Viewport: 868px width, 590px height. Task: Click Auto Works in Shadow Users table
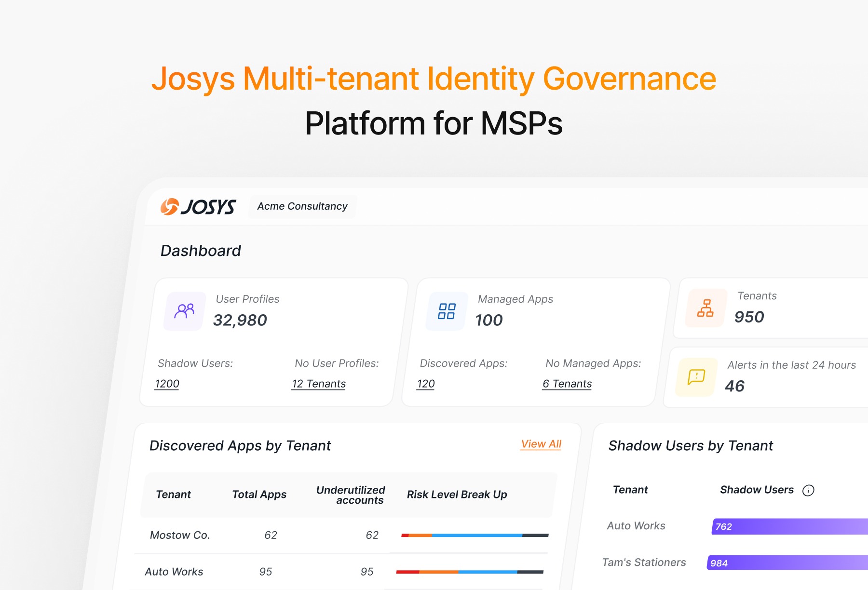[x=636, y=526]
